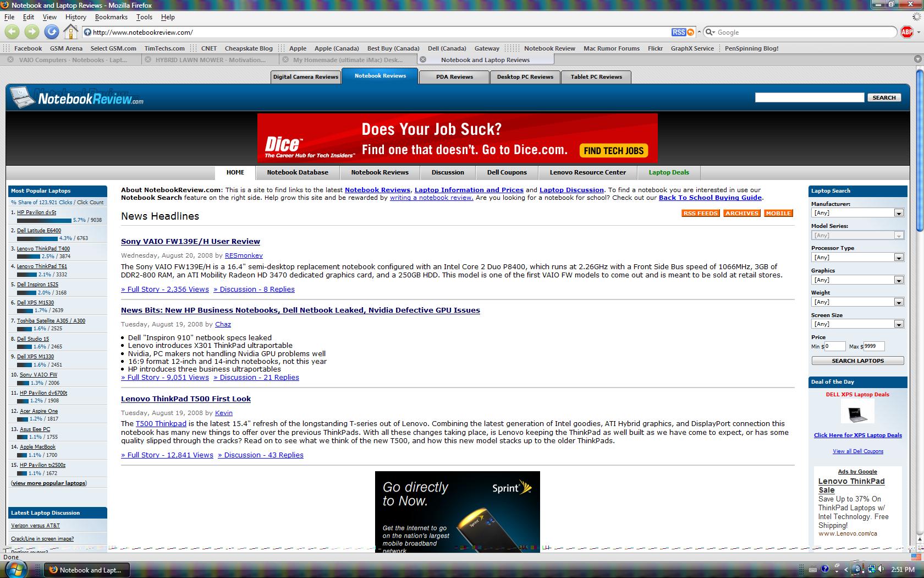Select the PDA Reviews site tab

coord(454,77)
